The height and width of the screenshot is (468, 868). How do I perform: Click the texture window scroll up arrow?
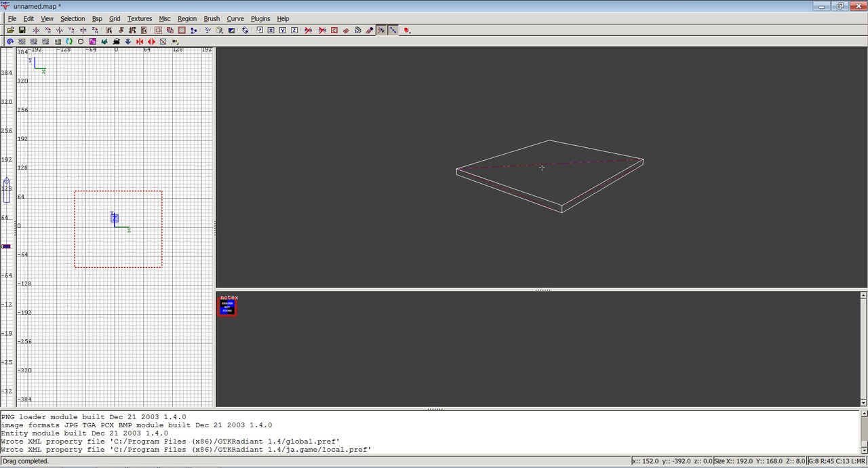863,296
